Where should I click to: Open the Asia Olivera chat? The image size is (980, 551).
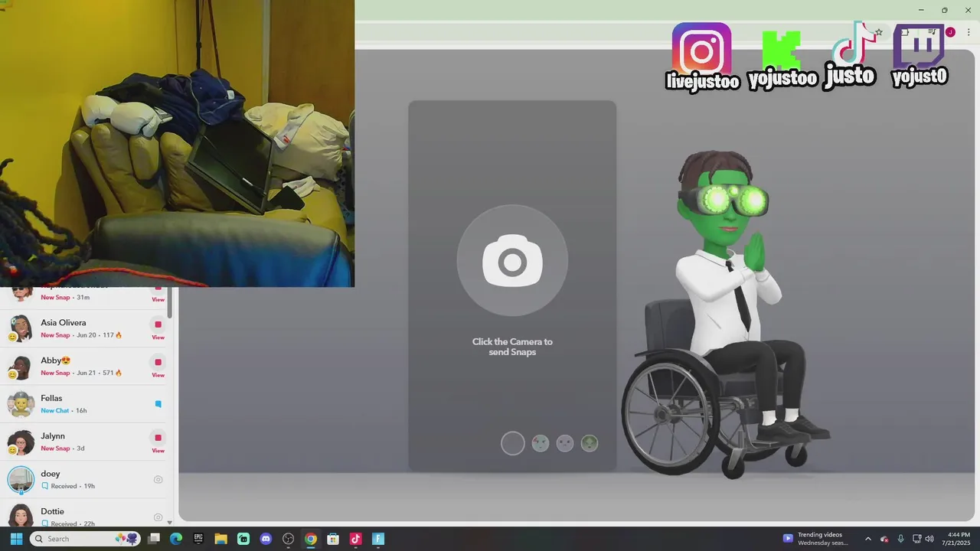84,329
